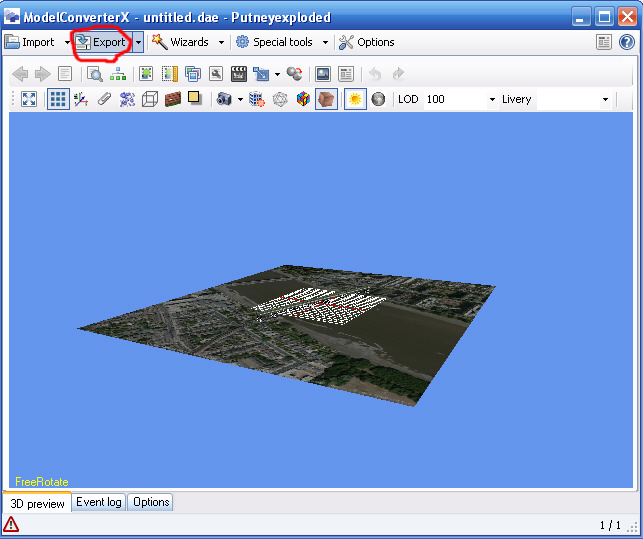643x539 pixels.
Task: Open the Wizards menu
Action: coord(180,42)
